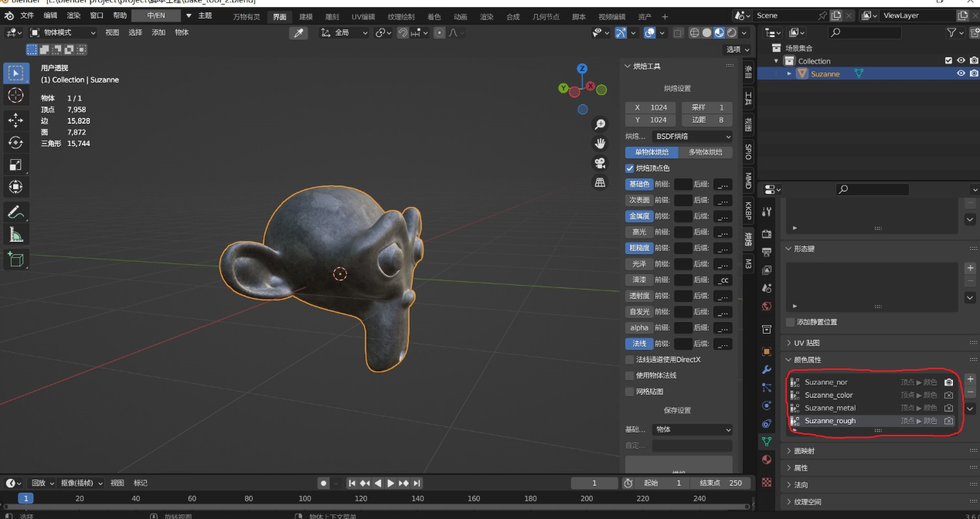Open the MMD sidebar tab
980x519 pixels.
747,181
